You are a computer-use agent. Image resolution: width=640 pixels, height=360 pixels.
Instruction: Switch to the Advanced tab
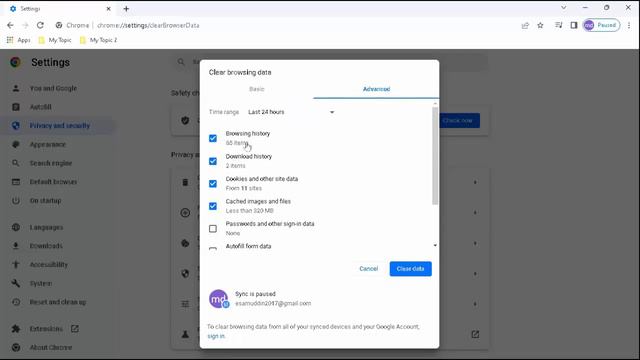[x=376, y=89]
